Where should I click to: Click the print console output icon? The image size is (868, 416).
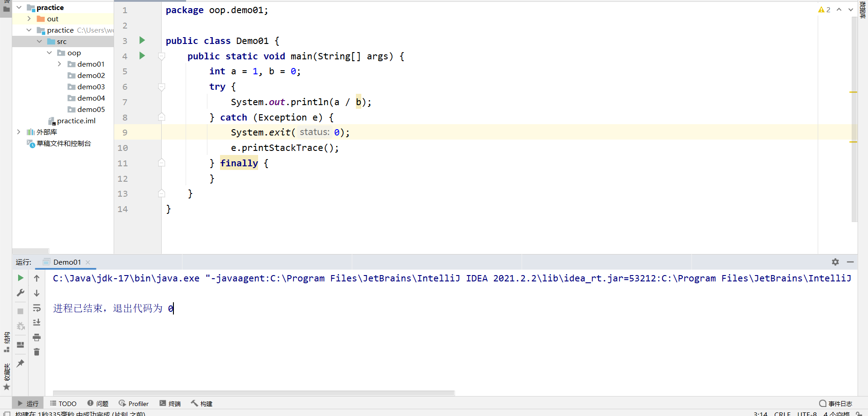click(x=37, y=337)
